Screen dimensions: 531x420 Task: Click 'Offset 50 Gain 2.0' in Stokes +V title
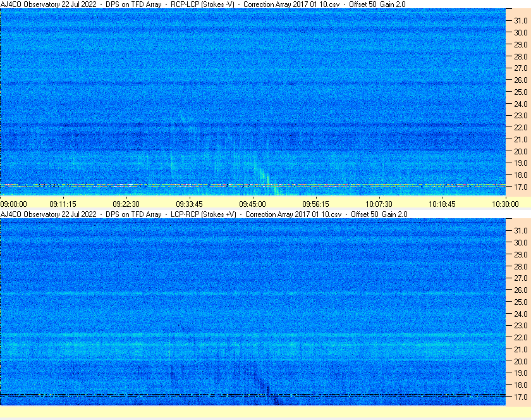(379, 214)
